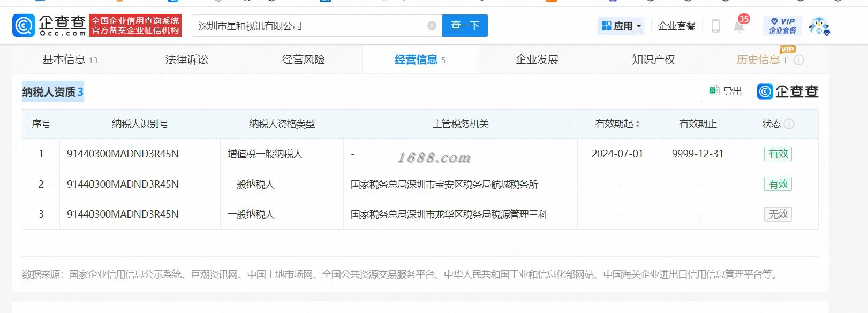Screen dimensions: 868x313
Task: Switch to the 基本信息 tab
Action: click(x=70, y=59)
